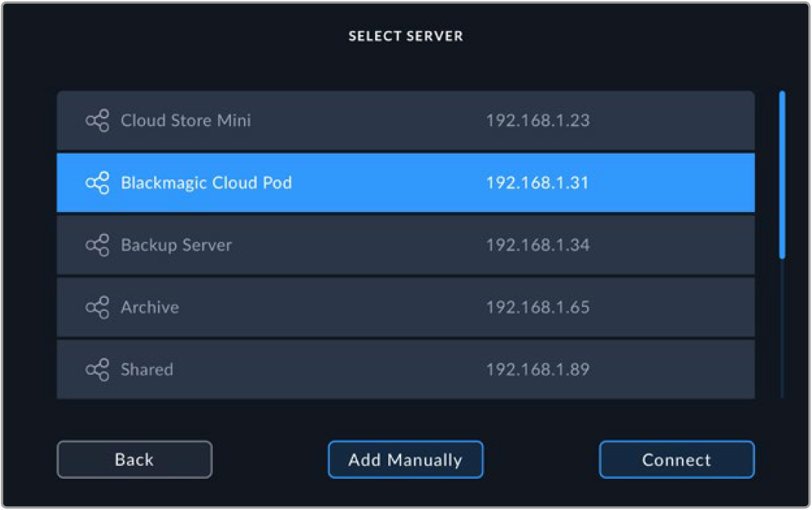Click the share icon beside Shared
This screenshot has width=812, height=510.
(97, 369)
